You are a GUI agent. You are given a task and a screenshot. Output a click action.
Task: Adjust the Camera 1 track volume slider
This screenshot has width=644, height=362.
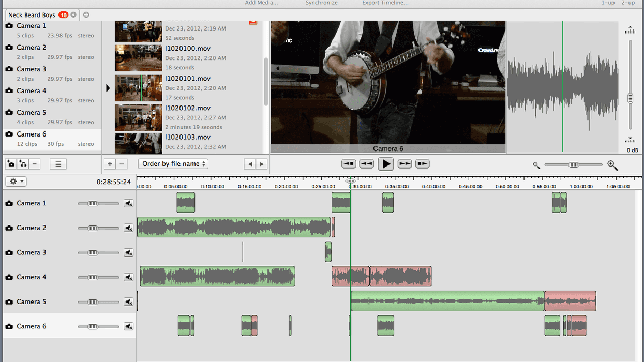[x=98, y=203]
